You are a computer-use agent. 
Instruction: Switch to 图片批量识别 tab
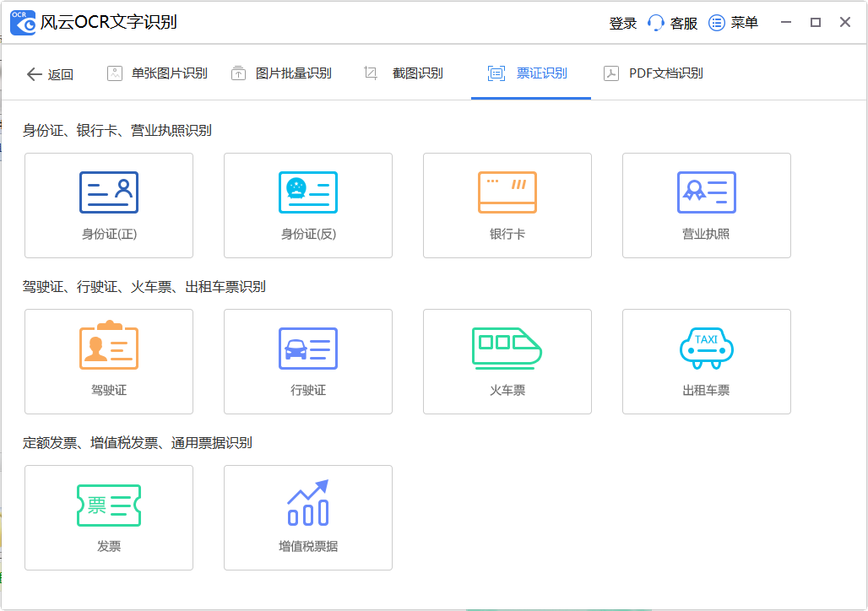coord(293,73)
